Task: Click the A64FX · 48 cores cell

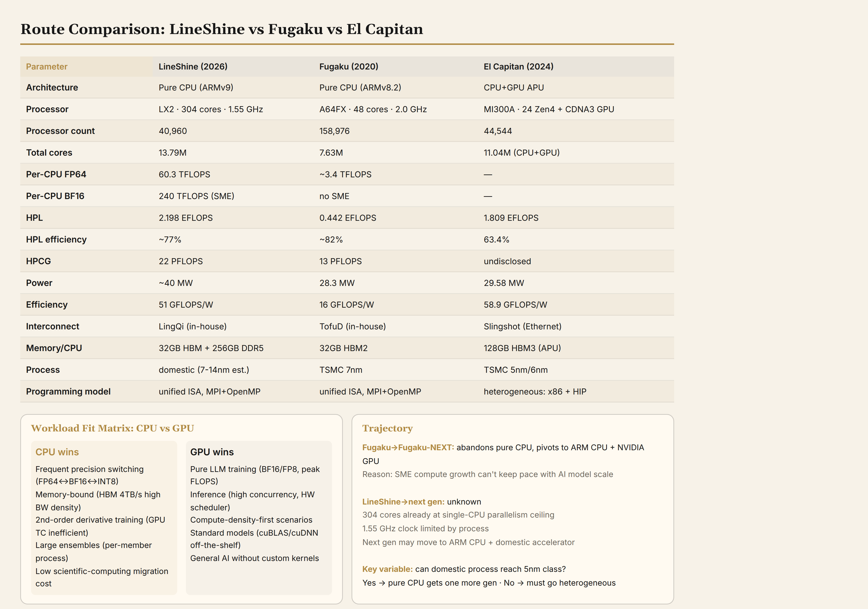Action: 373,109
